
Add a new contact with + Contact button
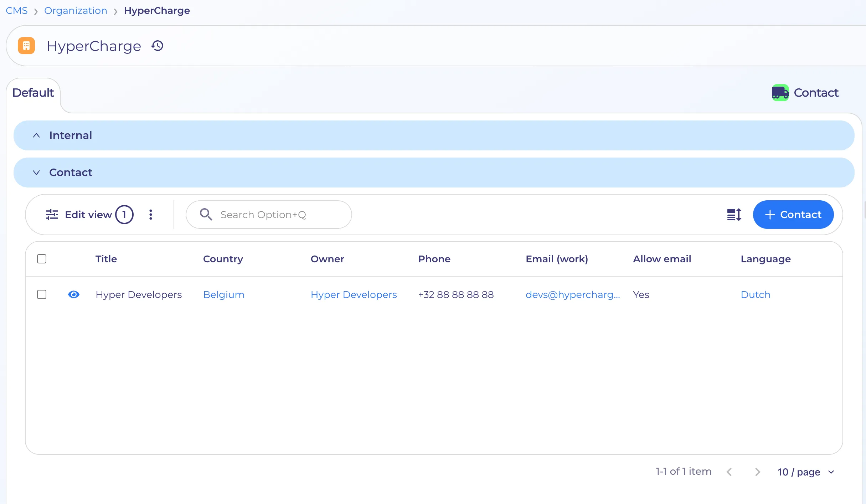(x=793, y=215)
